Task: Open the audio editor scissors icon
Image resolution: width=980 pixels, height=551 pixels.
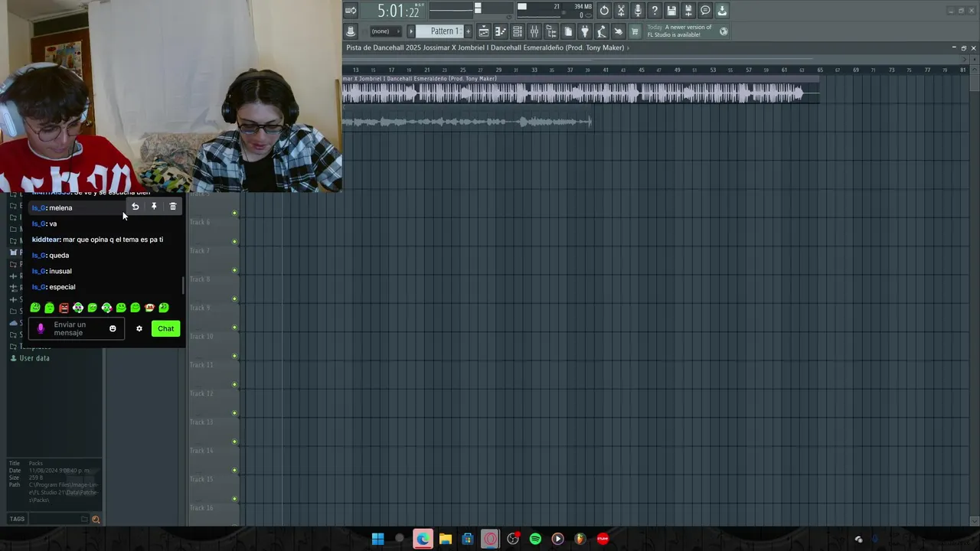Action: coord(621,11)
